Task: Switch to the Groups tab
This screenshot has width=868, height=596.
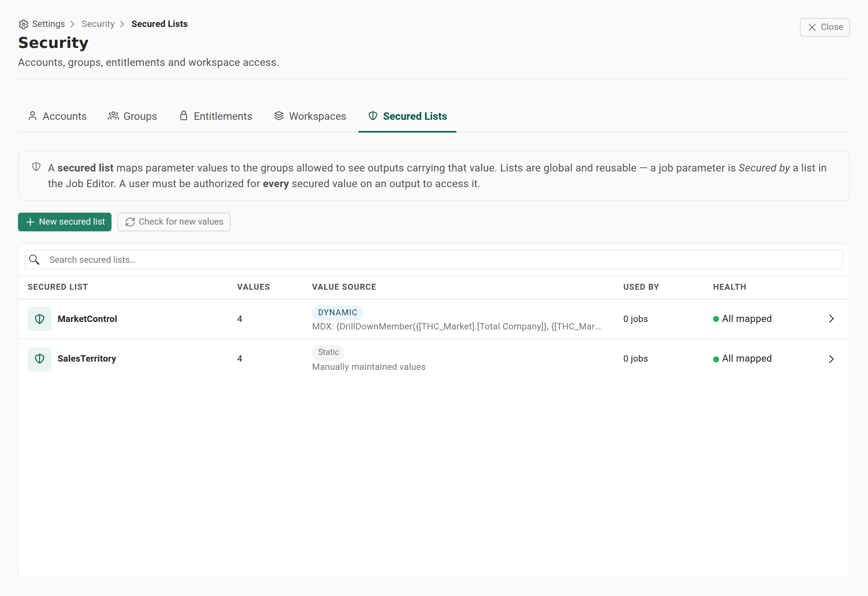Action: 132,116
